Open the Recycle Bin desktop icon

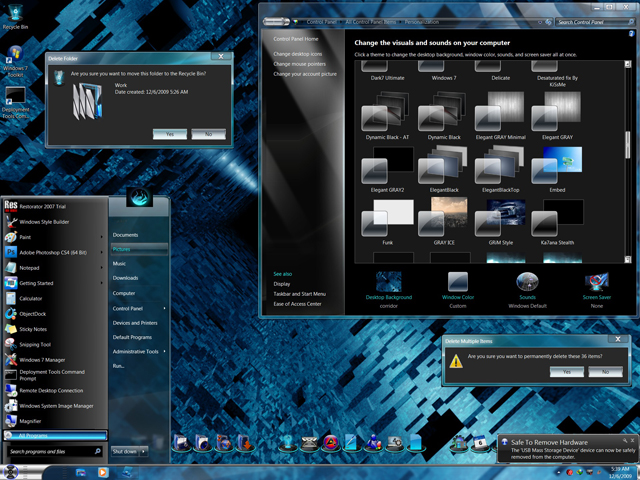point(15,16)
